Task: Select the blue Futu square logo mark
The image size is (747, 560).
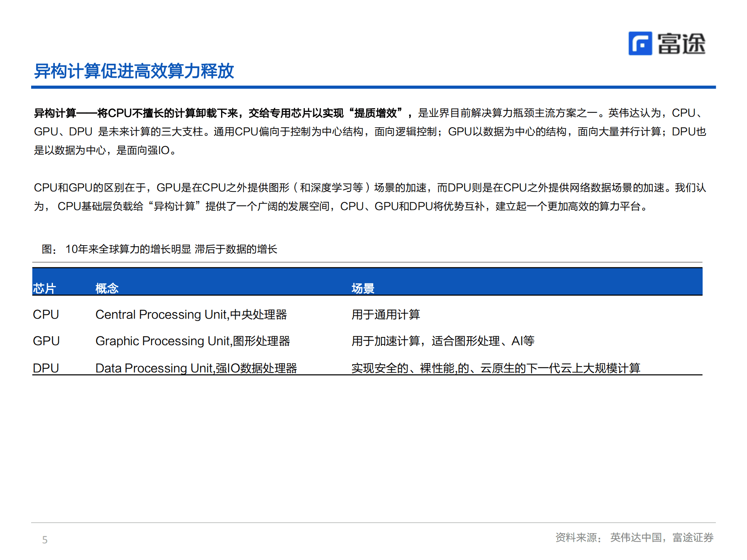Action: point(641,44)
